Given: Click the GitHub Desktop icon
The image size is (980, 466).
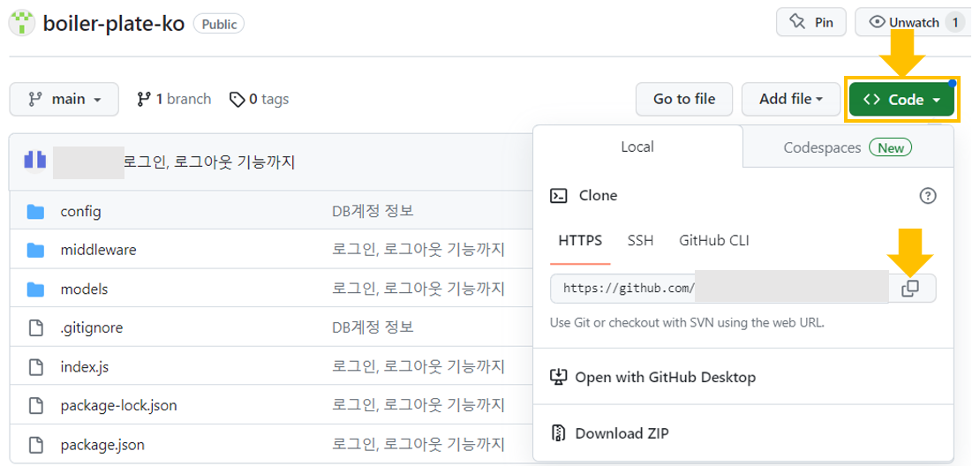Looking at the screenshot, I should coord(558,377).
